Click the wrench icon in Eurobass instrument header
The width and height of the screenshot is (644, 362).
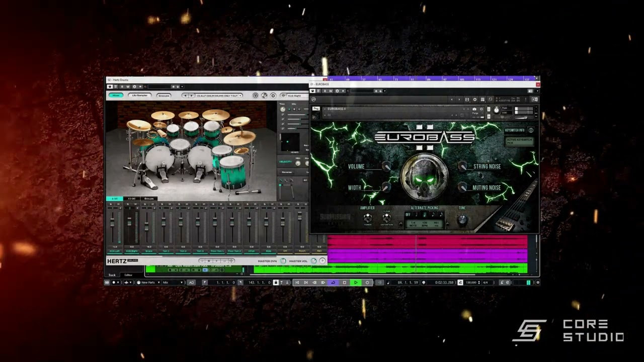315,109
